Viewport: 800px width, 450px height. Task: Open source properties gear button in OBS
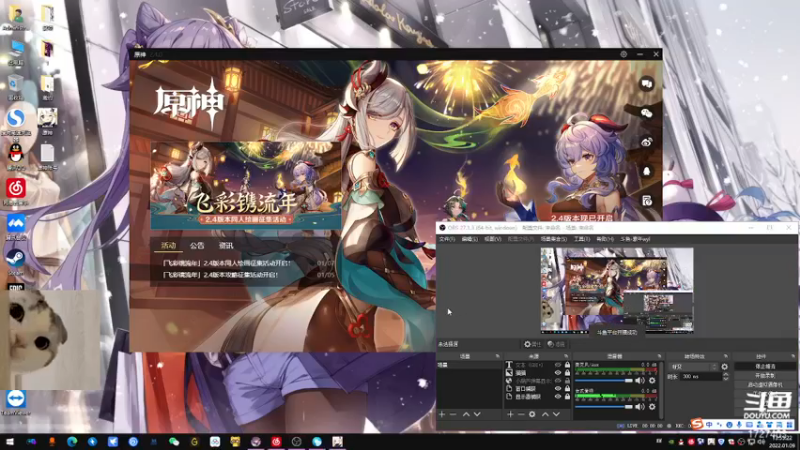click(x=533, y=344)
